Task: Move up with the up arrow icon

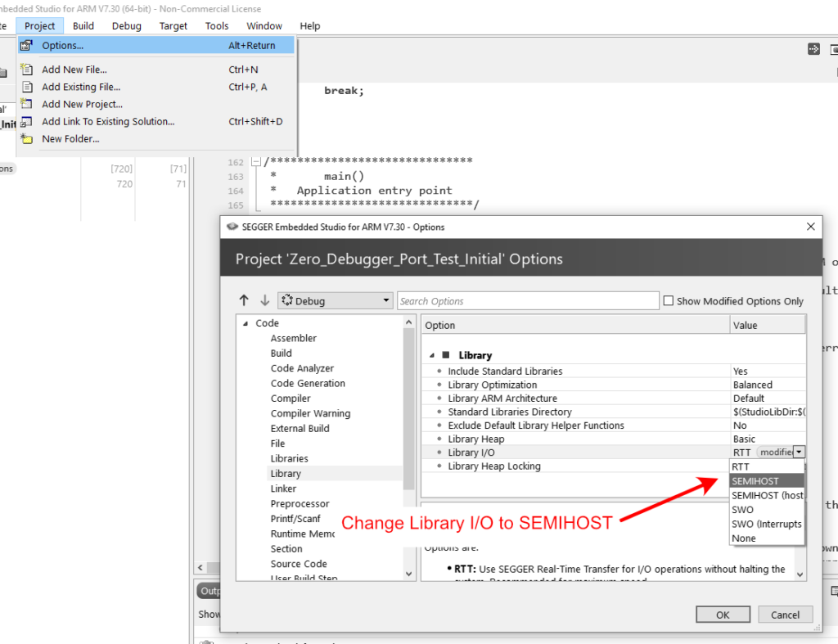Action: point(244,300)
